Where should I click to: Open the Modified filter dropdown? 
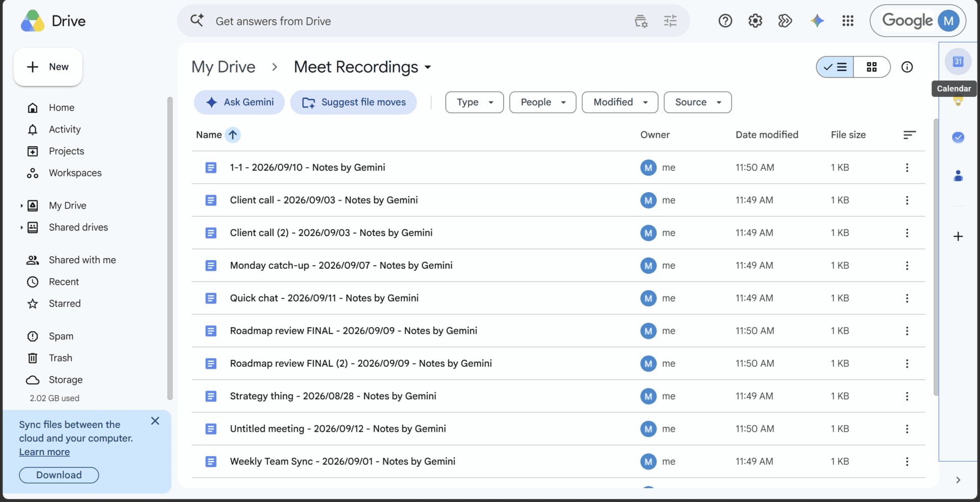[x=620, y=102]
